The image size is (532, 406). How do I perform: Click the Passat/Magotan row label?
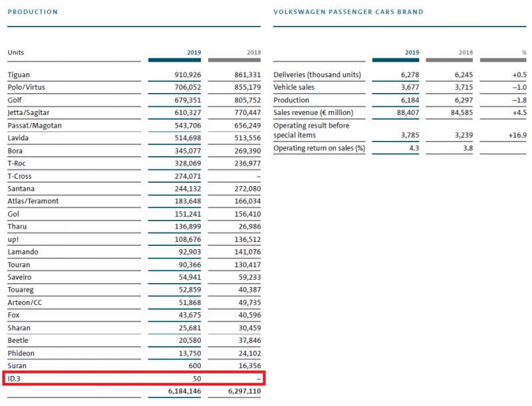tap(35, 126)
